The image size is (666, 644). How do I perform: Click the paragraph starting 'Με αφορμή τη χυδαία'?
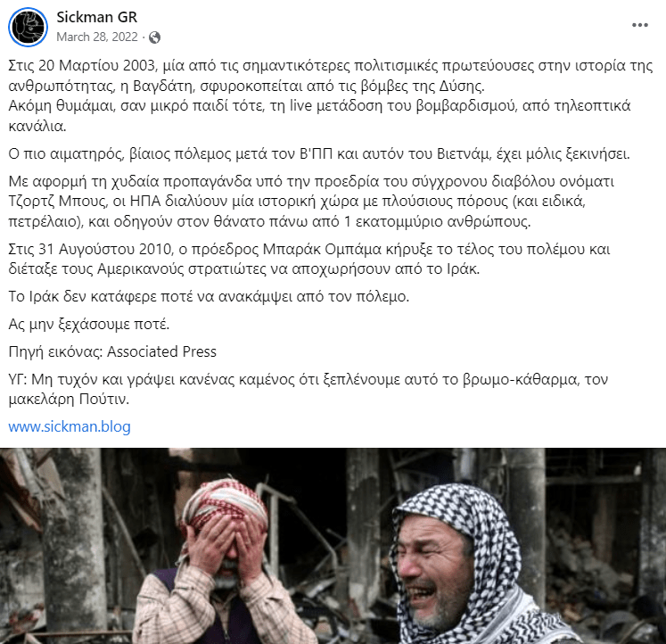pyautogui.click(x=311, y=202)
